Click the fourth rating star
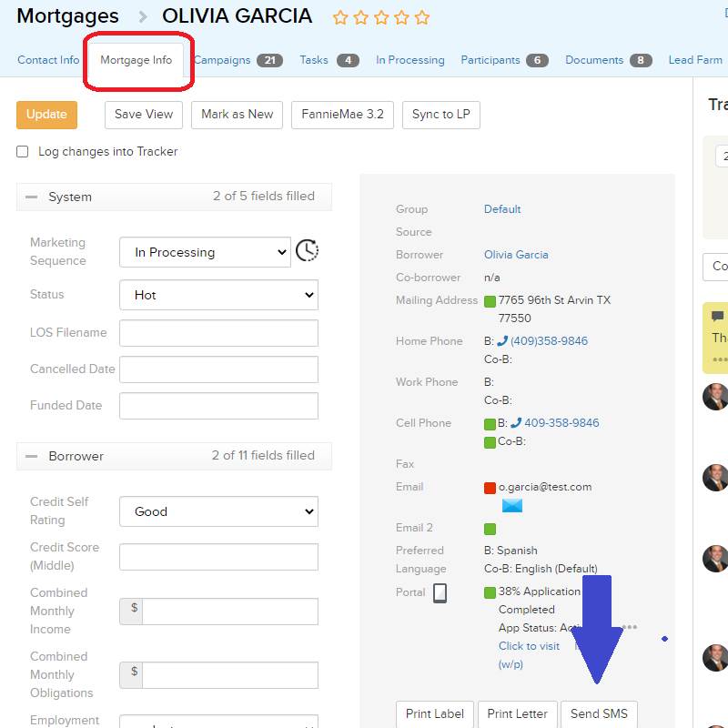This screenshot has height=728, width=728. [x=401, y=17]
